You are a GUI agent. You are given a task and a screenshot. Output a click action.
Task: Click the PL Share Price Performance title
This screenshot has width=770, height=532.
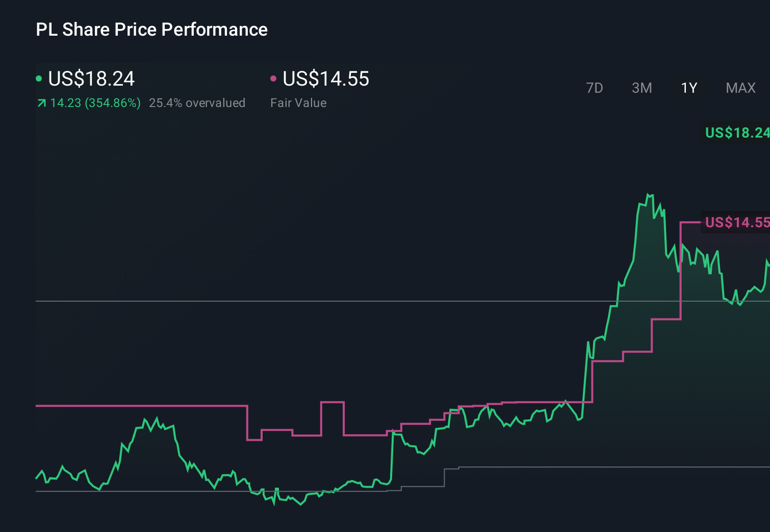click(x=151, y=30)
